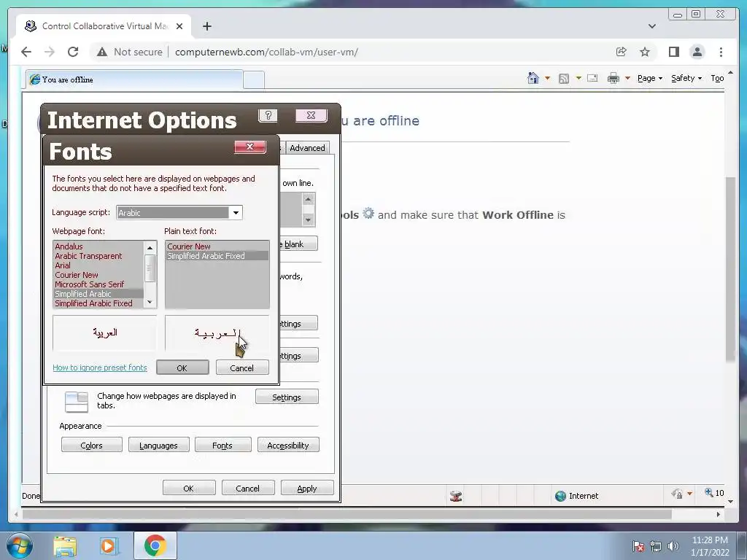
Task: Open new Chrome tab with plus
Action: tap(206, 26)
